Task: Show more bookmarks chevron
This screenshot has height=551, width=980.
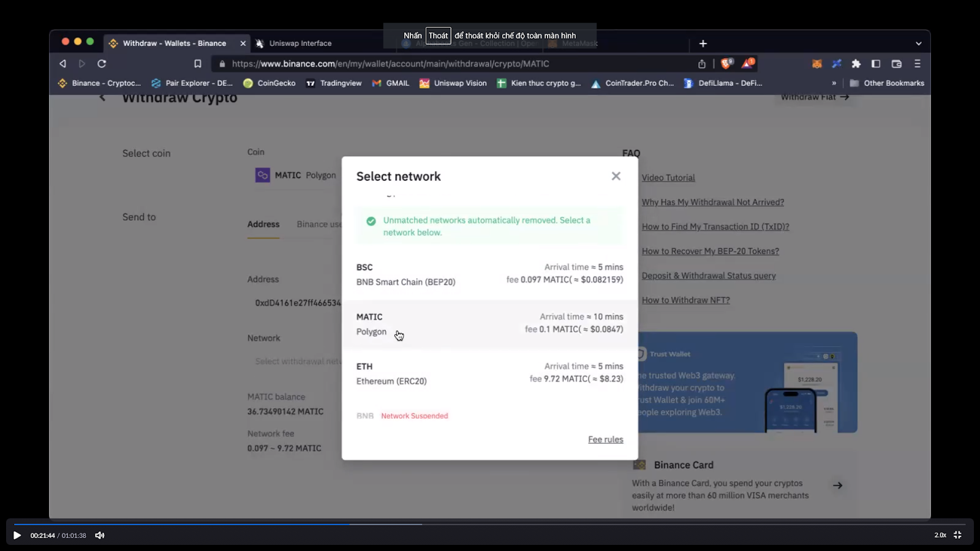Action: click(834, 83)
